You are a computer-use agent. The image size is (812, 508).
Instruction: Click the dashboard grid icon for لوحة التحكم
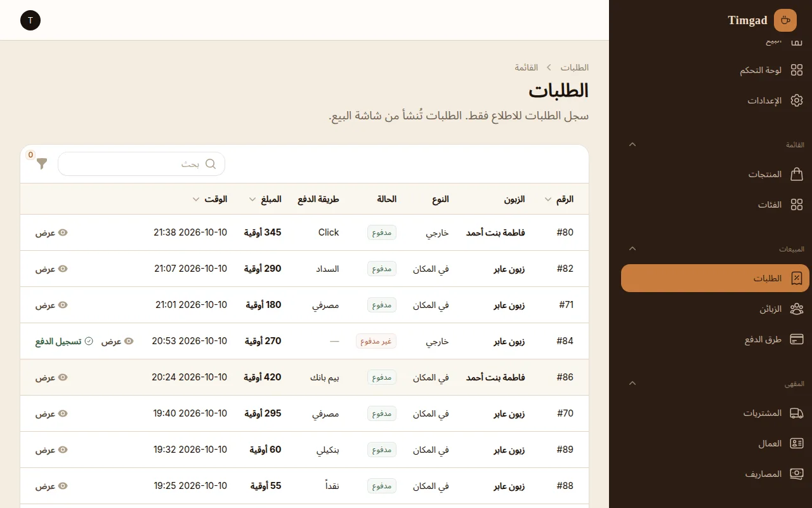coord(797,70)
